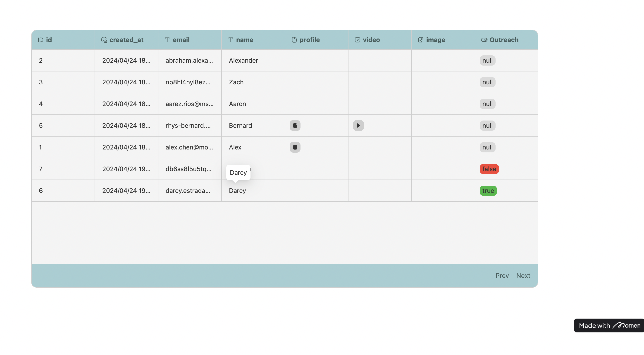
Task: Click the null Outreach tag for Zach
Action: click(487, 82)
